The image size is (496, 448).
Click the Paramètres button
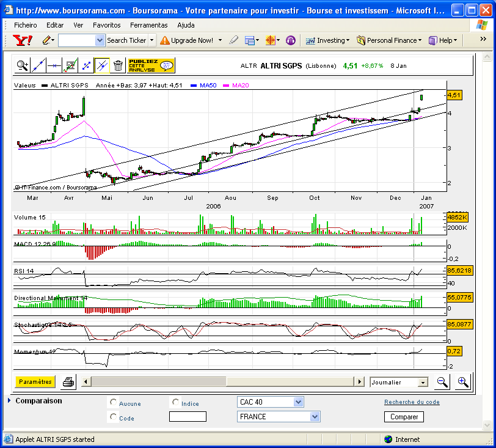coord(35,382)
